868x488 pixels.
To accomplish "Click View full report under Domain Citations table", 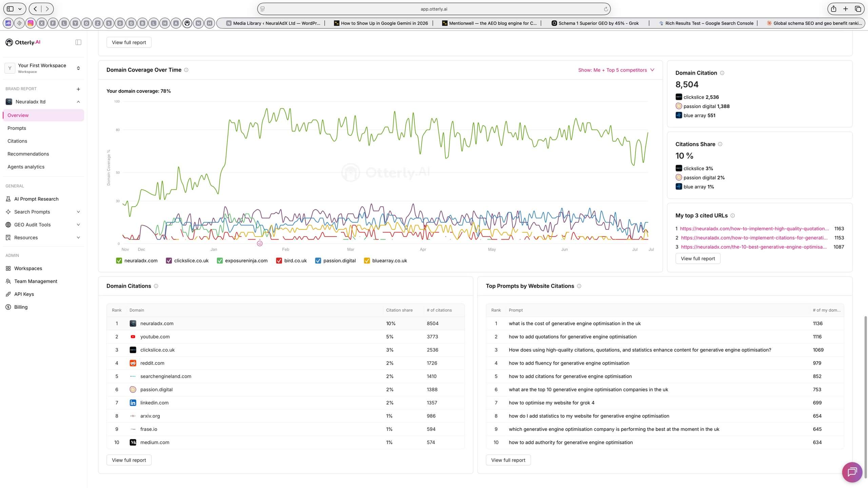I will (129, 460).
